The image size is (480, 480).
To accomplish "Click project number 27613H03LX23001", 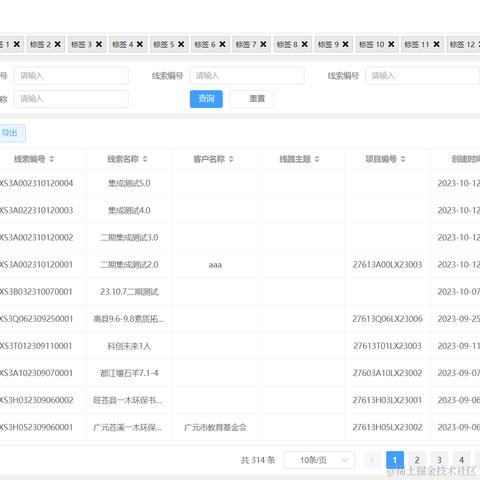I will click(x=387, y=400).
